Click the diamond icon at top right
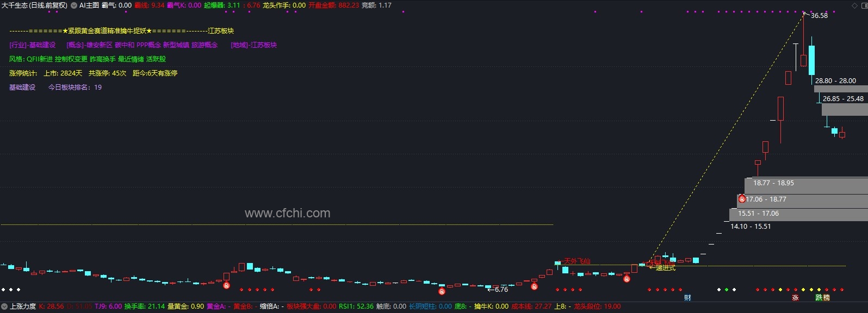Image resolution: width=868 pixels, height=313 pixels. coord(854,5)
